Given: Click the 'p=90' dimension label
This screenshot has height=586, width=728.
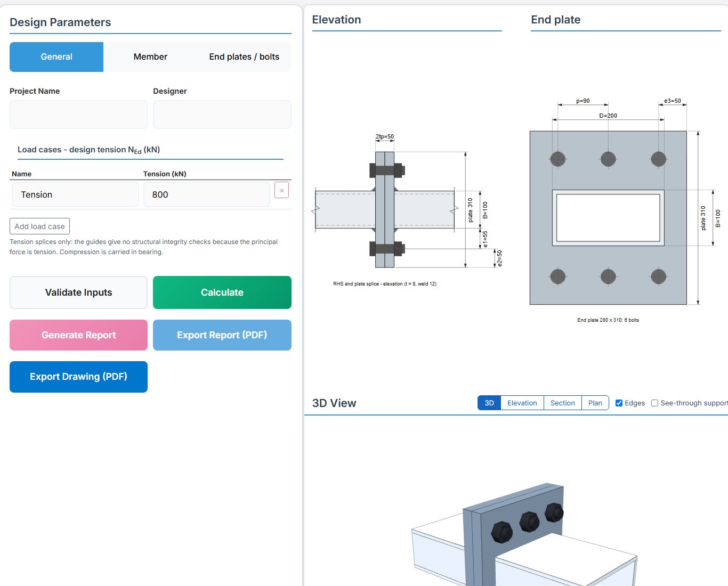Looking at the screenshot, I should (583, 101).
